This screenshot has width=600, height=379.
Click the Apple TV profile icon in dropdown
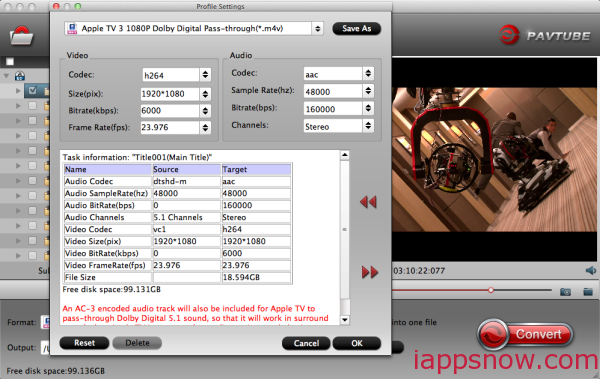click(72, 28)
